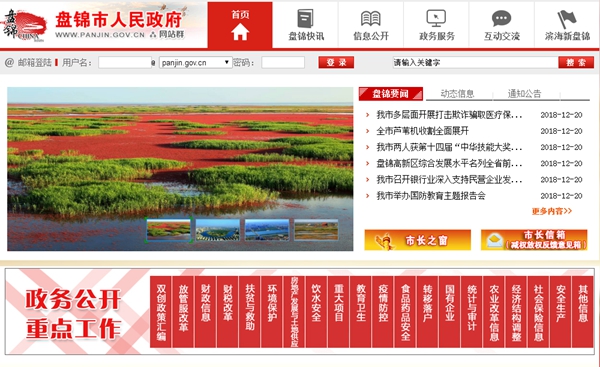Click the 请输入关键字 search box
The height and width of the screenshot is (367, 600).
(x=475, y=62)
